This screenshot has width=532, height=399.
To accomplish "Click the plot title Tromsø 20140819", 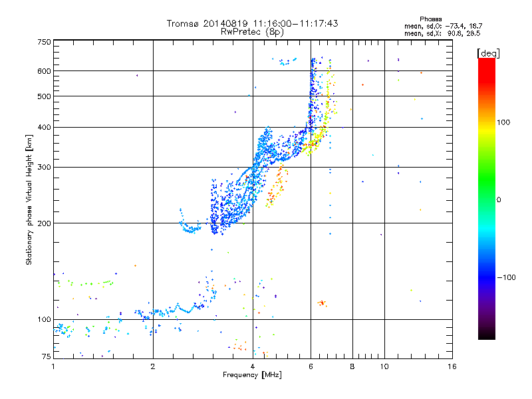I will pyautogui.click(x=207, y=24).
